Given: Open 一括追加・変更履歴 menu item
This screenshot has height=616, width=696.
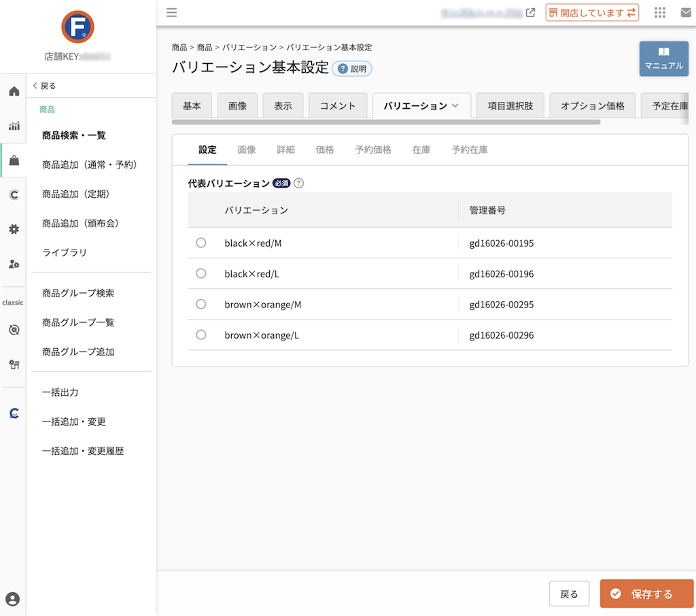Looking at the screenshot, I should coord(82,451).
